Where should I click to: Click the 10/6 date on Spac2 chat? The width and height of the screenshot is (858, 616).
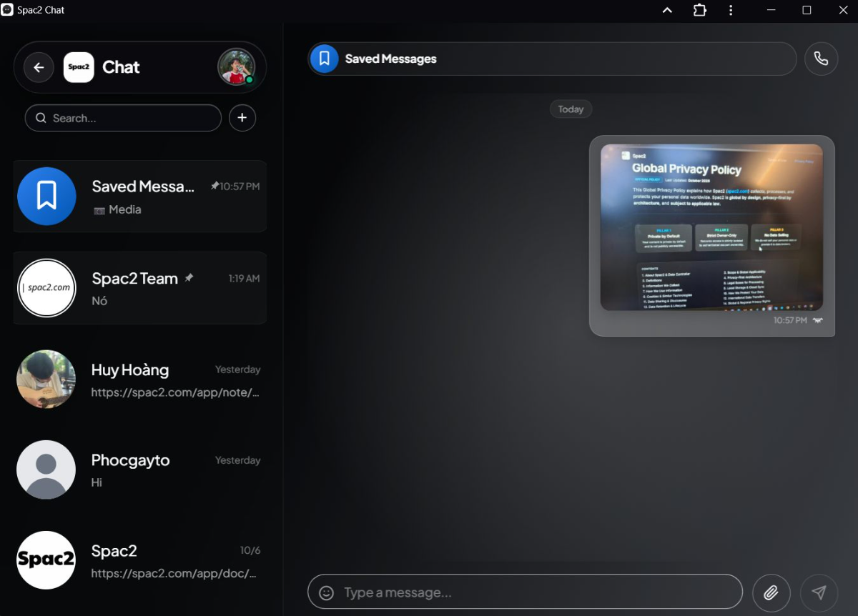(250, 551)
